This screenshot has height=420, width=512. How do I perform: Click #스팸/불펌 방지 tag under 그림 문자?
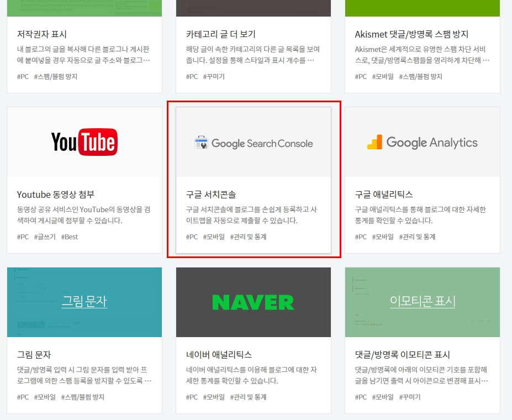tap(83, 397)
